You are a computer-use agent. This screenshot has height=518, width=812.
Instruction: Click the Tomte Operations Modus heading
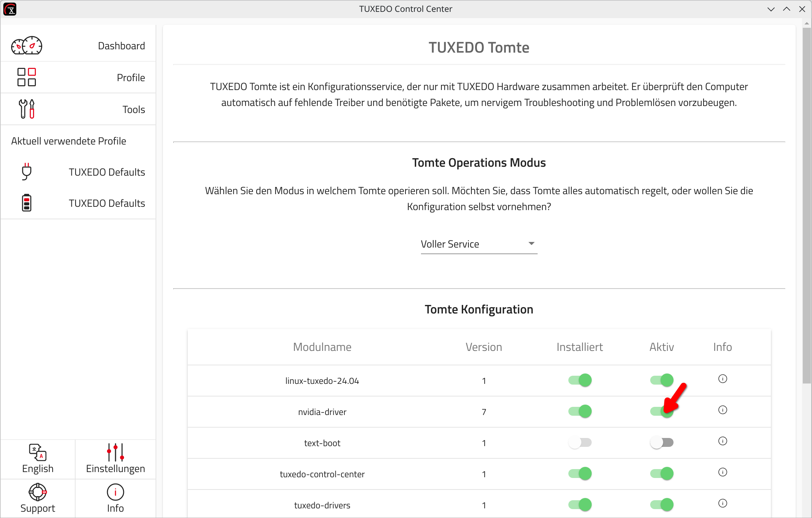tap(479, 163)
